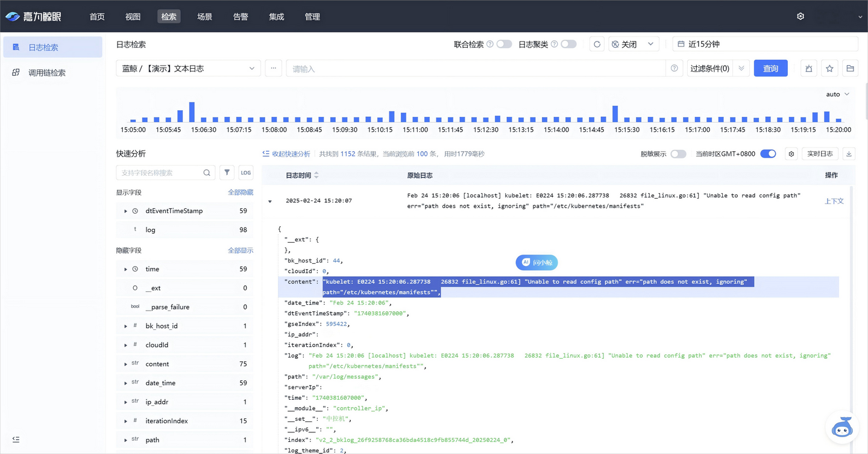Open the 上下文 link for the log row
This screenshot has width=868, height=454.
coord(834,201)
